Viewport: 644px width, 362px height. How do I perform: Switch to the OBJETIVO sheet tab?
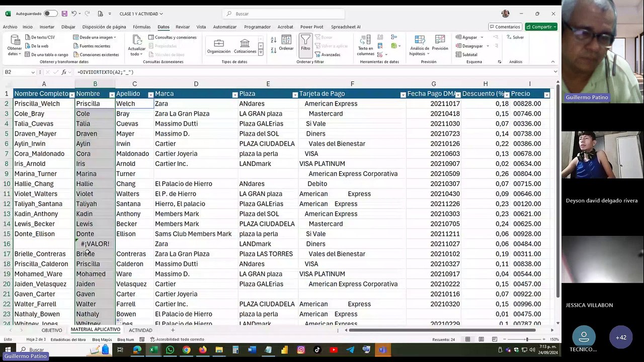point(52,330)
